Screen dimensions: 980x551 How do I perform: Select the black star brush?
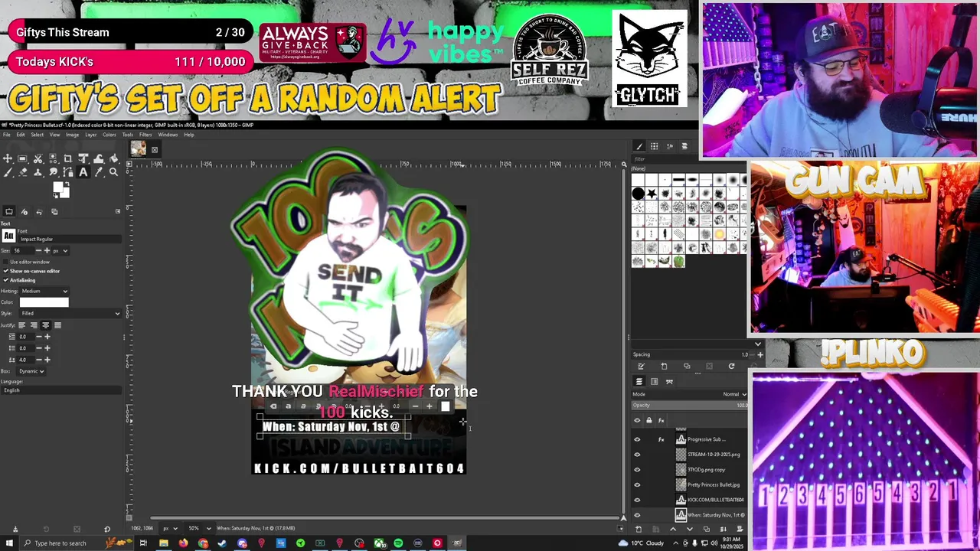click(x=652, y=194)
